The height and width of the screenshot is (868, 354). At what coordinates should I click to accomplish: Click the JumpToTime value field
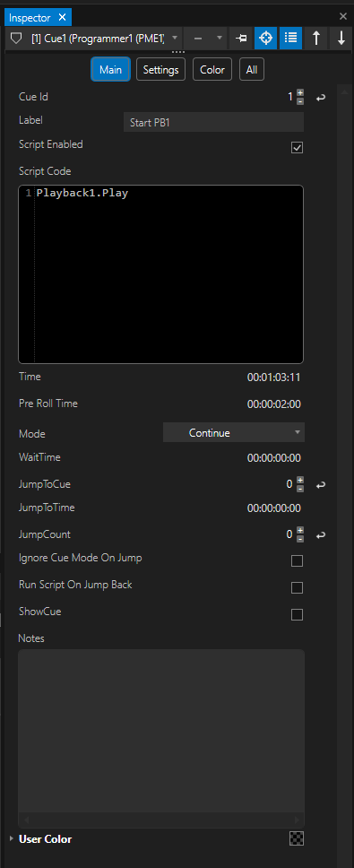274,508
